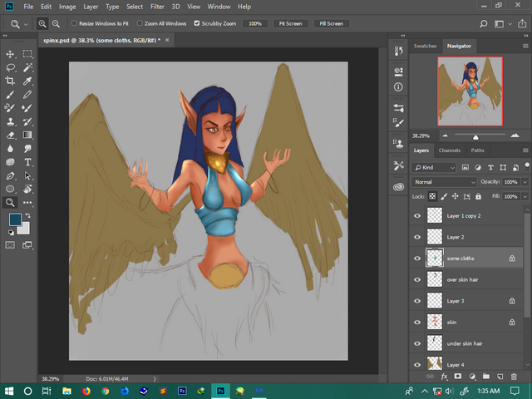Enable Zoom All Windows checkbox
Screen dimensions: 532x399
140,23
